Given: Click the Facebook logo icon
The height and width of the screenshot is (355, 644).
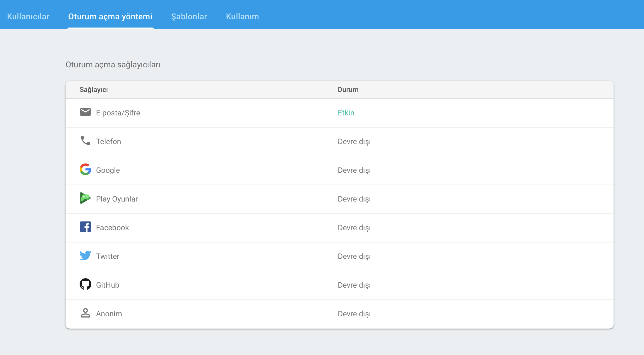Looking at the screenshot, I should coord(85,227).
